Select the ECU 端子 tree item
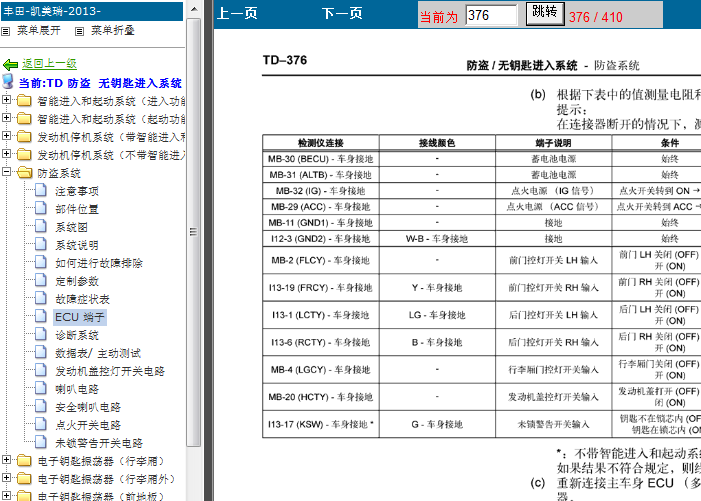The width and height of the screenshot is (701, 501). click(x=80, y=317)
